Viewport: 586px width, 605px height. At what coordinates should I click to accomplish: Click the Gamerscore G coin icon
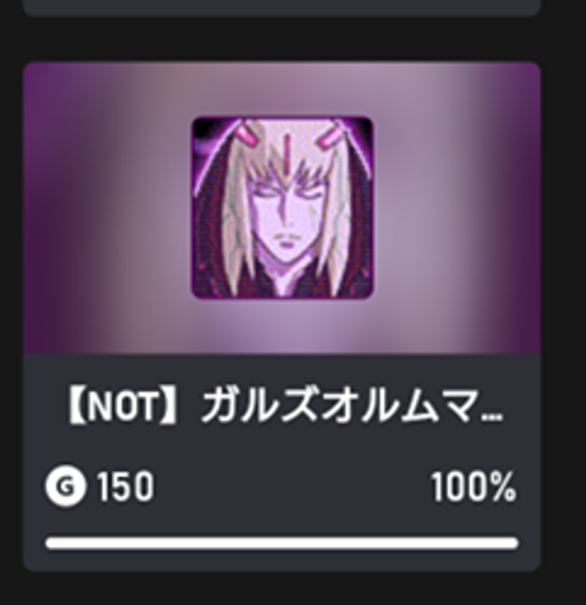65,486
